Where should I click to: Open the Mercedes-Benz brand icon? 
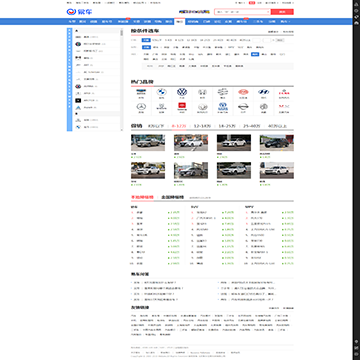[x=141, y=107]
